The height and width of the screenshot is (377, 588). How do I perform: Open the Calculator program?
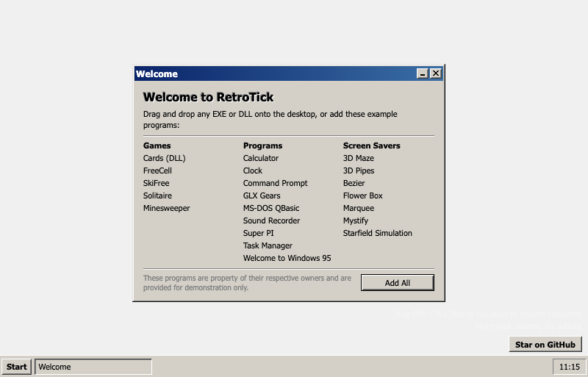[260, 158]
